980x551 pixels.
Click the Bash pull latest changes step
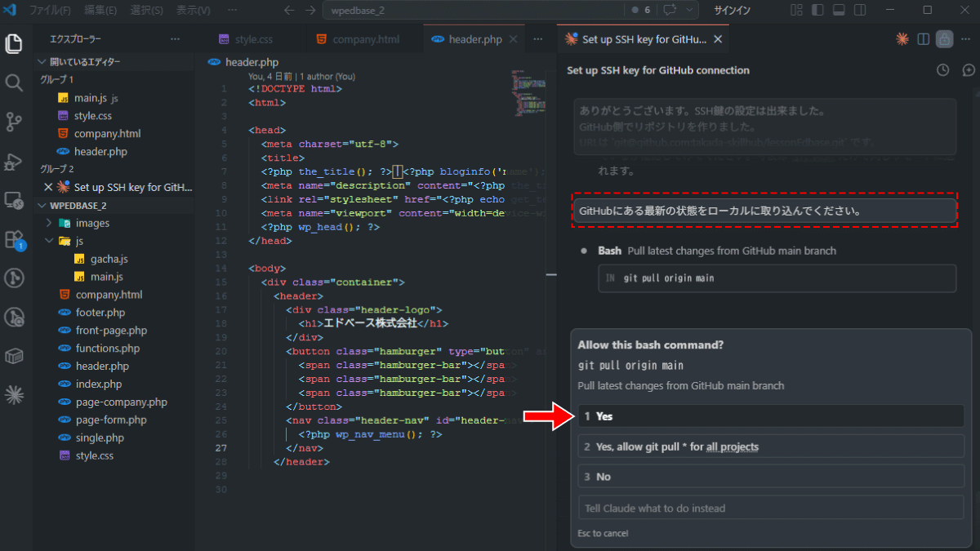[x=717, y=251]
